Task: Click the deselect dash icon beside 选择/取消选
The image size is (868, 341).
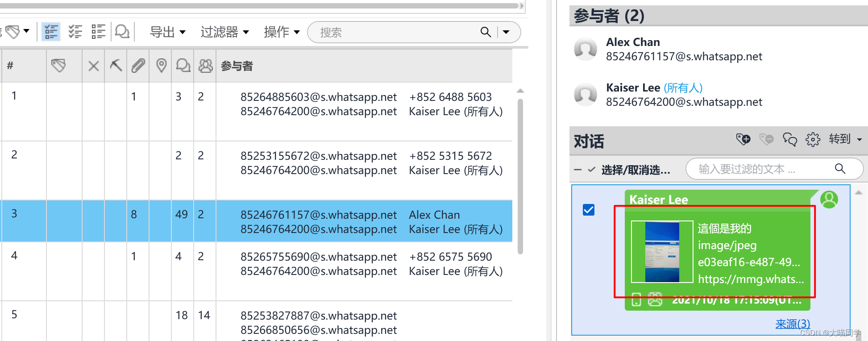Action: pos(578,170)
